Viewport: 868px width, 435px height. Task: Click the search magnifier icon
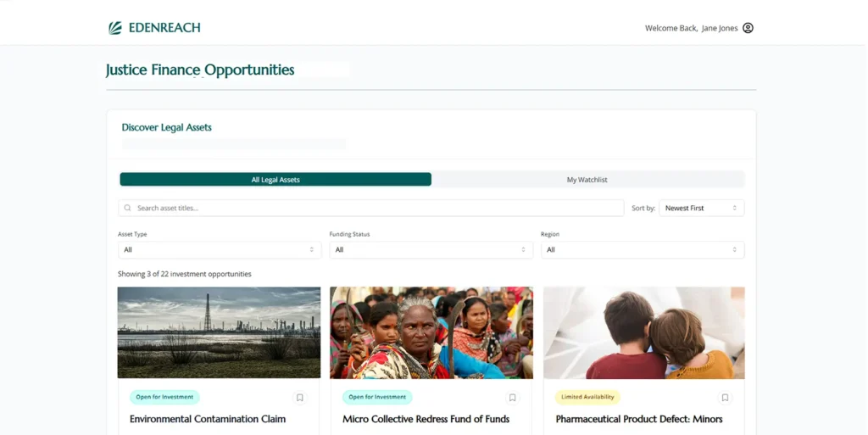[128, 208]
